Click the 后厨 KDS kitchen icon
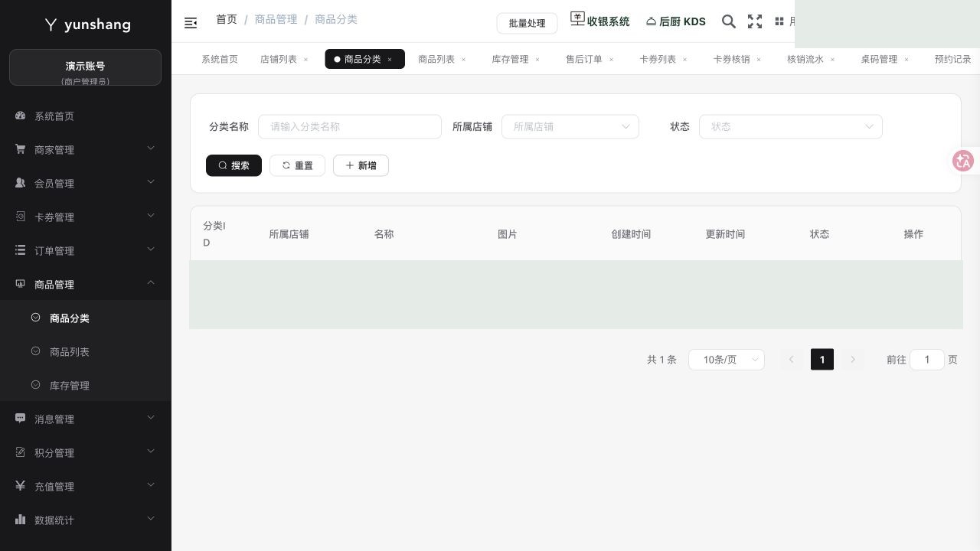This screenshot has height=551, width=980. [651, 21]
